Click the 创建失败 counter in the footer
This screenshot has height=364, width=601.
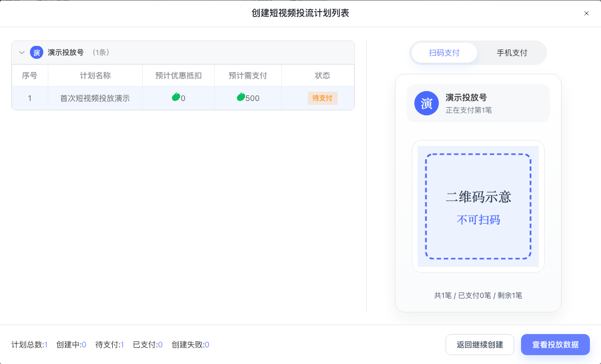(191, 345)
